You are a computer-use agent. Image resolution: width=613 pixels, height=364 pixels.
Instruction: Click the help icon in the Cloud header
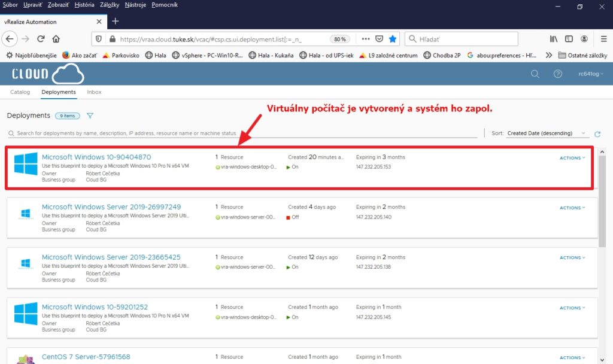pyautogui.click(x=558, y=74)
